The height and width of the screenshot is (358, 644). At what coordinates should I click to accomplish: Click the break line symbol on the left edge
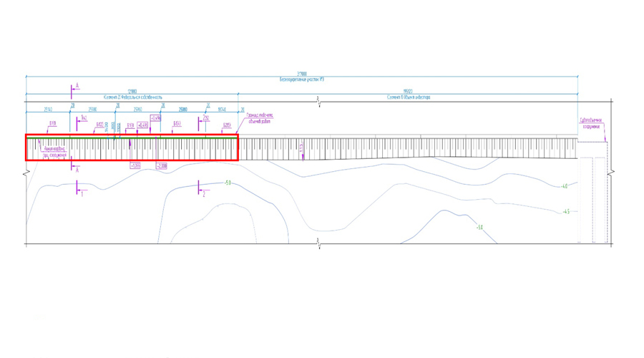(x=26, y=173)
